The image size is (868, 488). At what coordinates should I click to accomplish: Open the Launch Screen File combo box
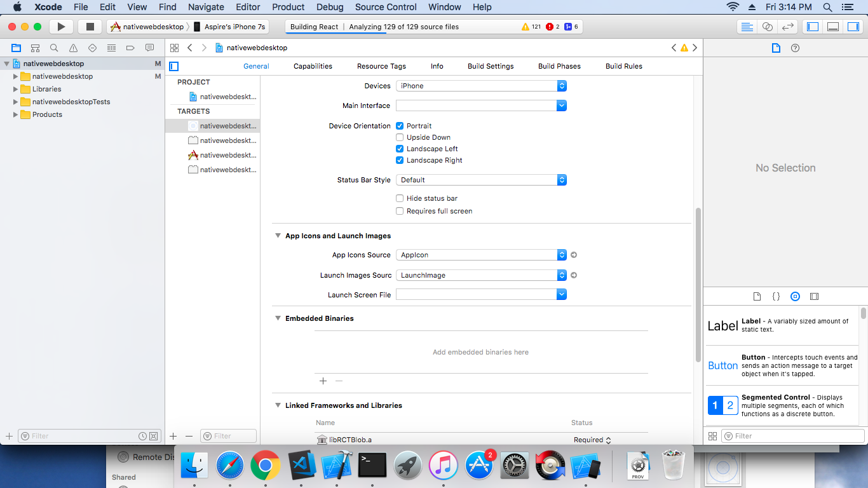(481, 294)
